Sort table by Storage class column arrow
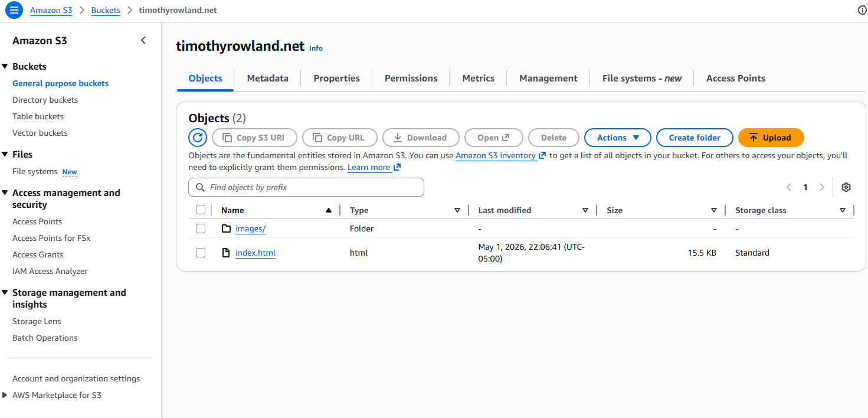 coord(843,210)
